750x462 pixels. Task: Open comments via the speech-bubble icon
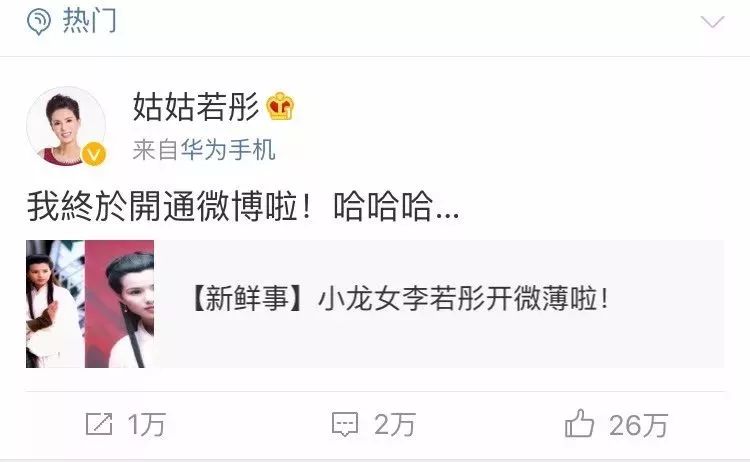345,425
